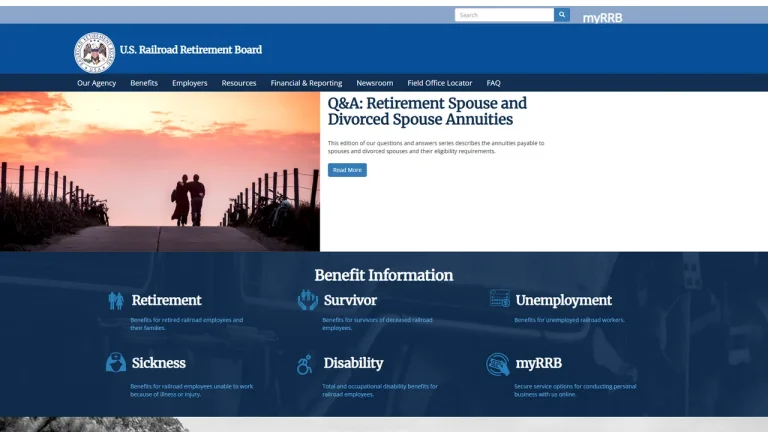This screenshot has width=768, height=432.
Task: Open the FAQ page
Action: coord(493,83)
